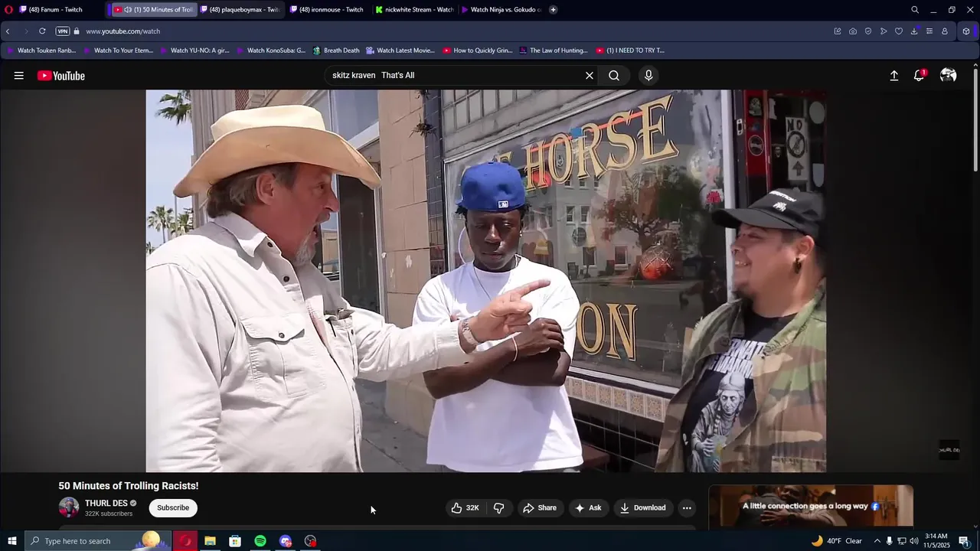The height and width of the screenshot is (551, 980).
Task: Run the YouTube search magnifier button
Action: point(614,76)
